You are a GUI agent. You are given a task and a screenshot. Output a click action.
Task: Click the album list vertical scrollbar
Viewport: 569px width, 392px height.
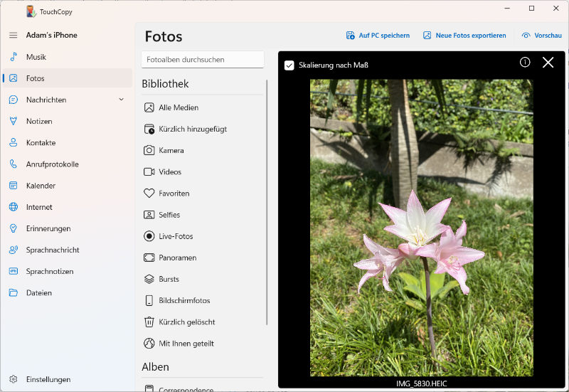(267, 199)
